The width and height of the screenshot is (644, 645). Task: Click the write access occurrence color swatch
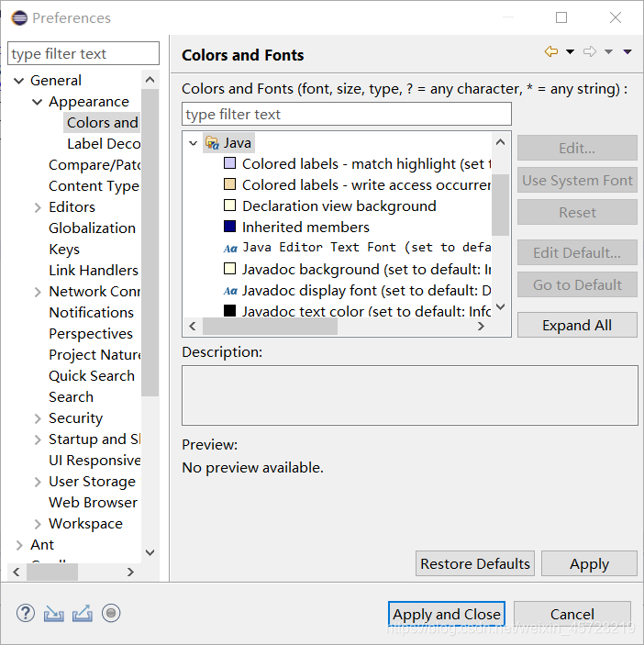(x=230, y=184)
